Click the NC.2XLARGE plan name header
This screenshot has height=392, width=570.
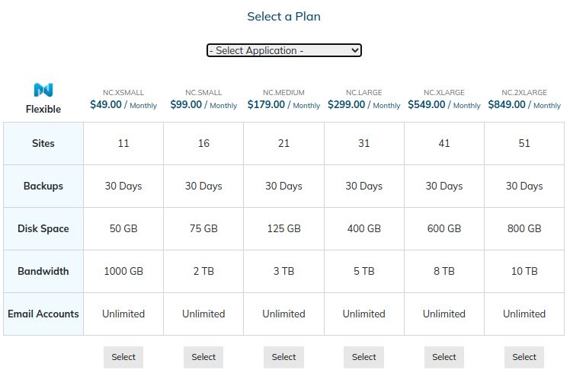click(524, 93)
